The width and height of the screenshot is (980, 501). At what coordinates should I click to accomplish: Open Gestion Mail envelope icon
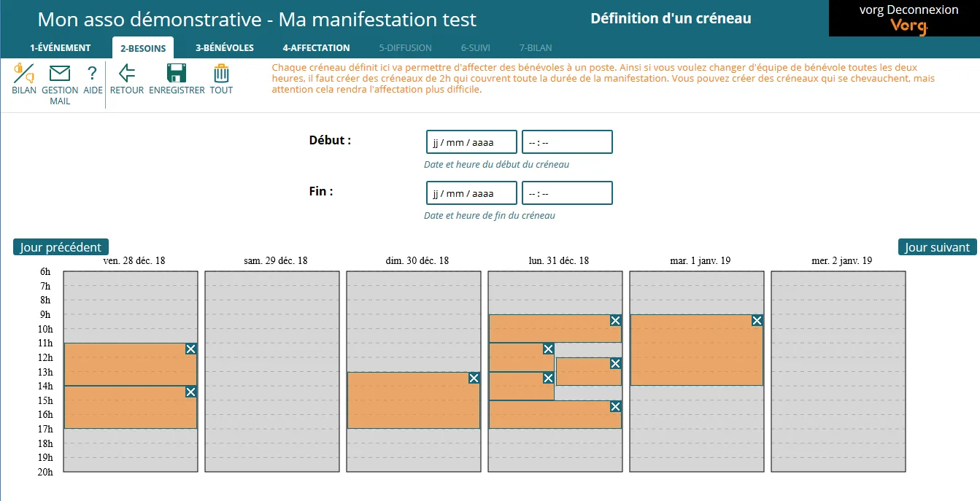pos(60,74)
